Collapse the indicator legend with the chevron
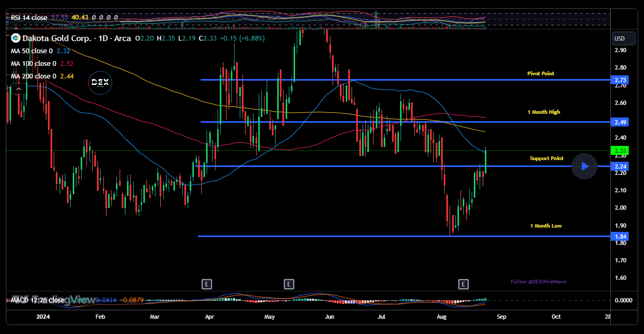Viewport: 644px width, 334px height. [18, 89]
